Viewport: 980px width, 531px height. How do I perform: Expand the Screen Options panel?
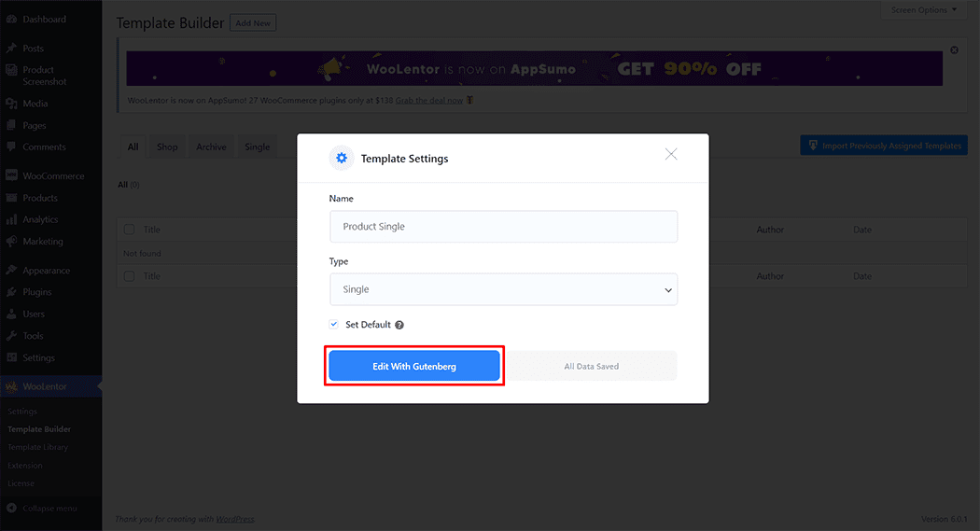[x=924, y=10]
